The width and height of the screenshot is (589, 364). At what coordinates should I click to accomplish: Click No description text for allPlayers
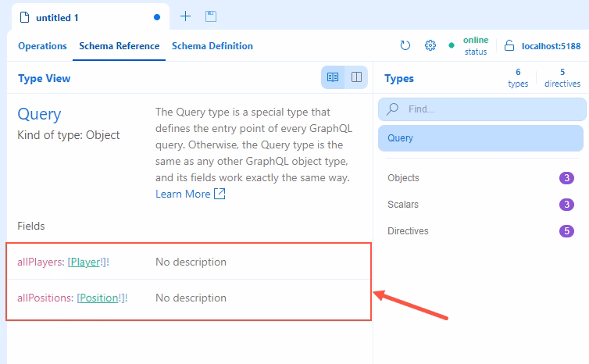[191, 262]
